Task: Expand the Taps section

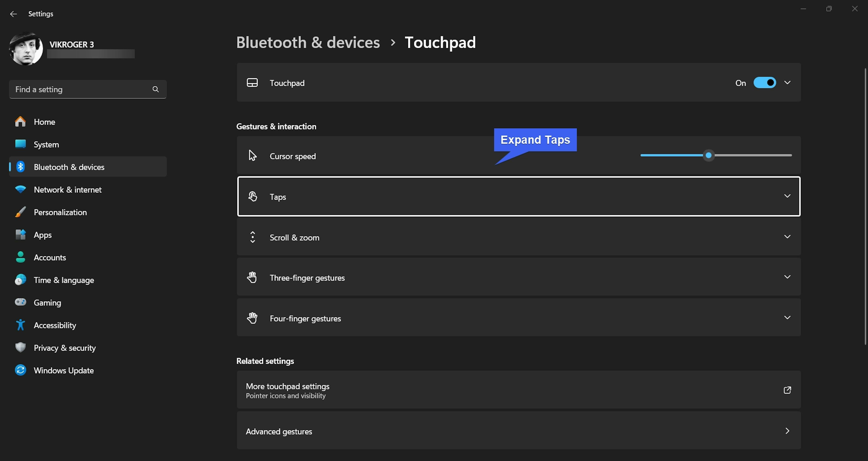Action: 787,196
